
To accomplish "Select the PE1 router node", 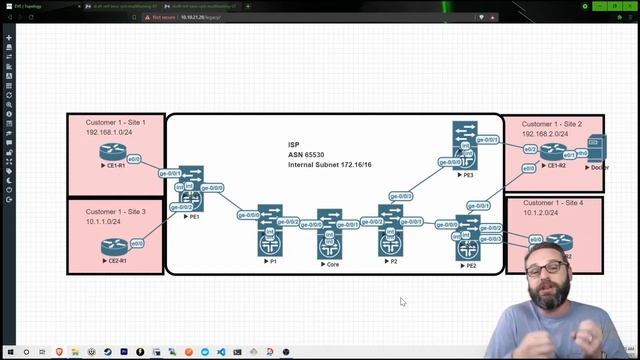I will 191,189.
